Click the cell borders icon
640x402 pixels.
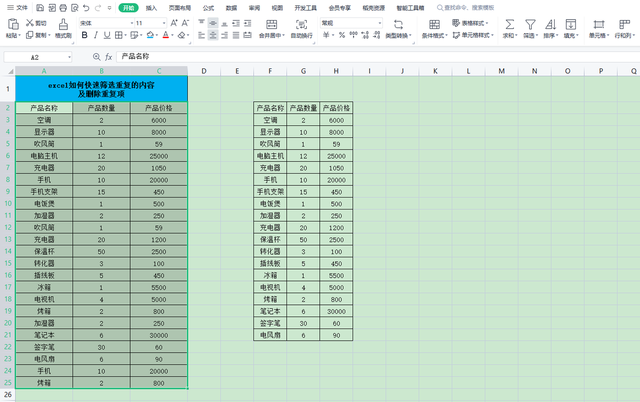pyautogui.click(x=118, y=35)
